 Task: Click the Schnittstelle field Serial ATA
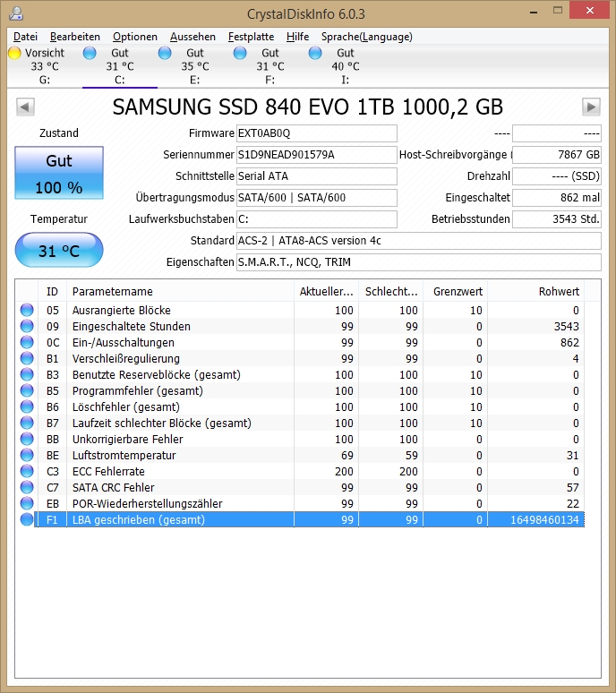pos(317,176)
